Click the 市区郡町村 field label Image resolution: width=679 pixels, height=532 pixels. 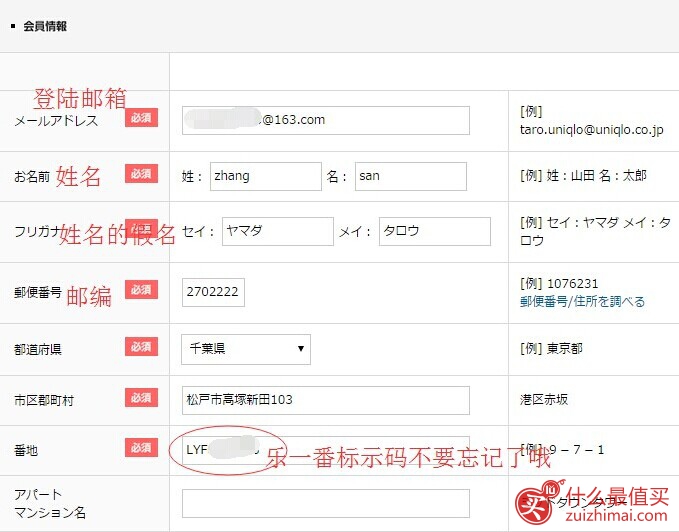(x=44, y=400)
